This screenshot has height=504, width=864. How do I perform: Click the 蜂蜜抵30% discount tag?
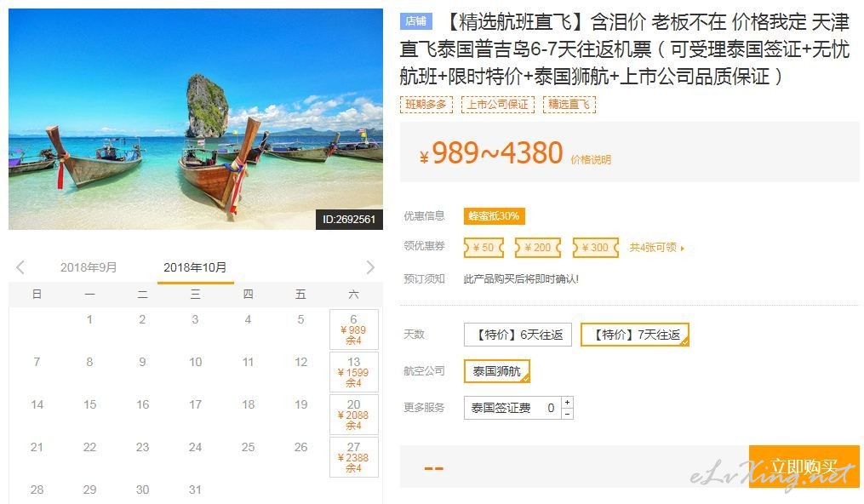(x=495, y=216)
